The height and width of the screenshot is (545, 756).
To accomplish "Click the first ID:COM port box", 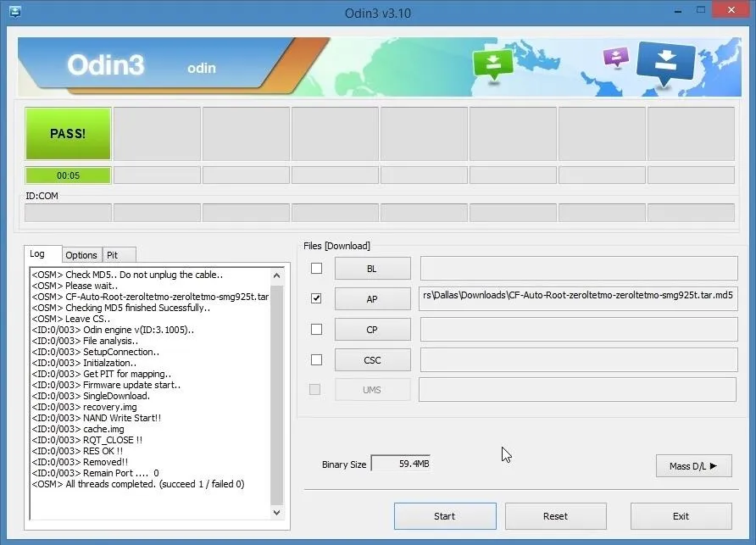I will pos(68,213).
